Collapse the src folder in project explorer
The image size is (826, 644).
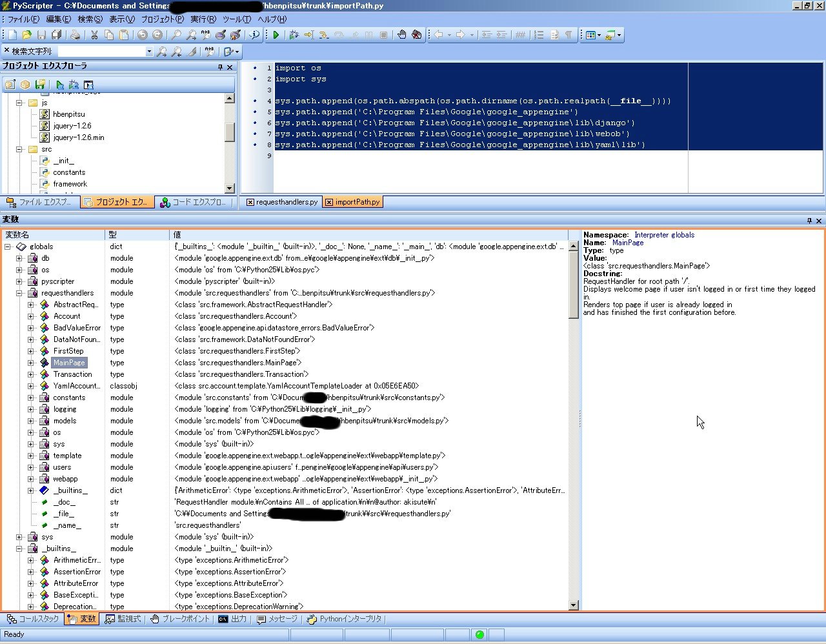19,149
